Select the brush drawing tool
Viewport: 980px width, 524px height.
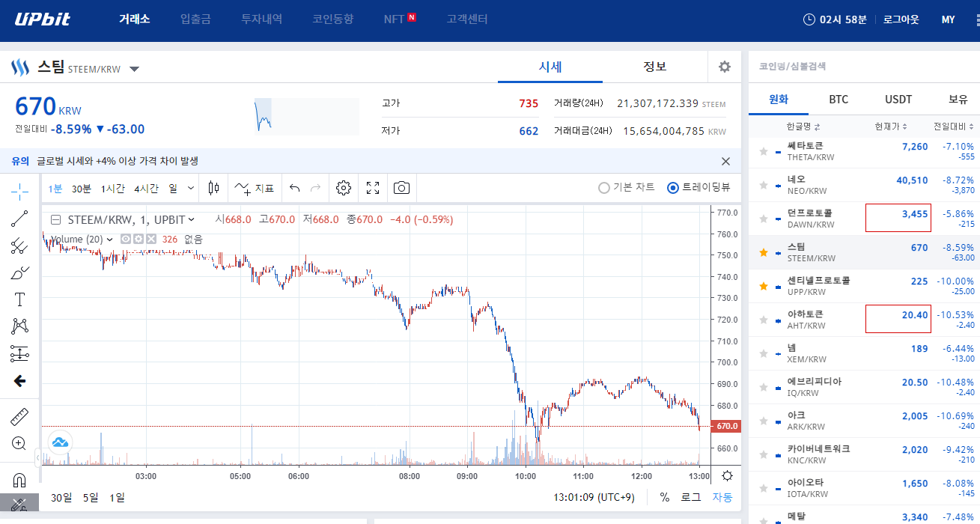tap(19, 272)
